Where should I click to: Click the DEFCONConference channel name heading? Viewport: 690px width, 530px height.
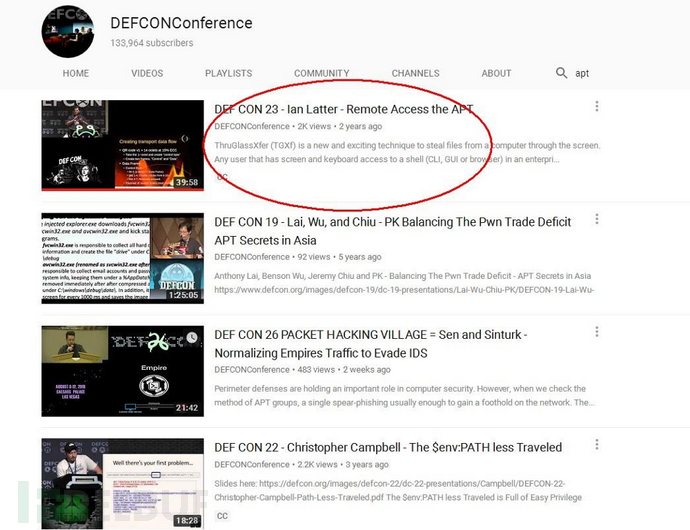point(181,23)
